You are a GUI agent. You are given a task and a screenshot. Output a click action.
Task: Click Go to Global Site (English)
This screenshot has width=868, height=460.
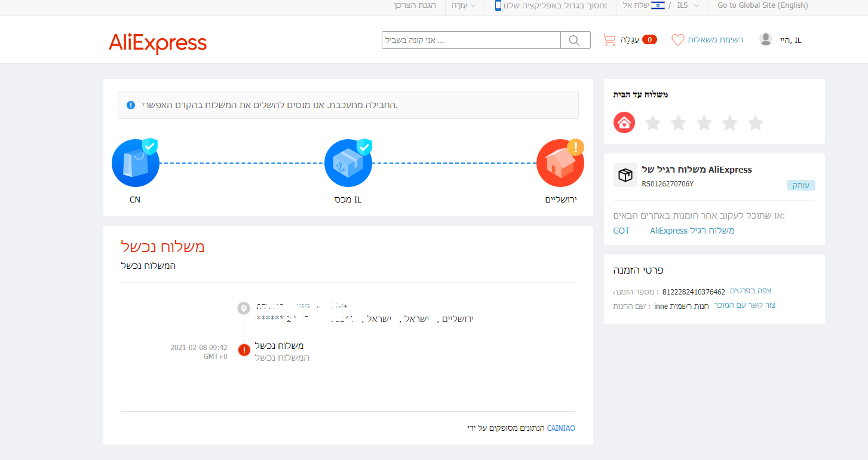[x=763, y=5]
